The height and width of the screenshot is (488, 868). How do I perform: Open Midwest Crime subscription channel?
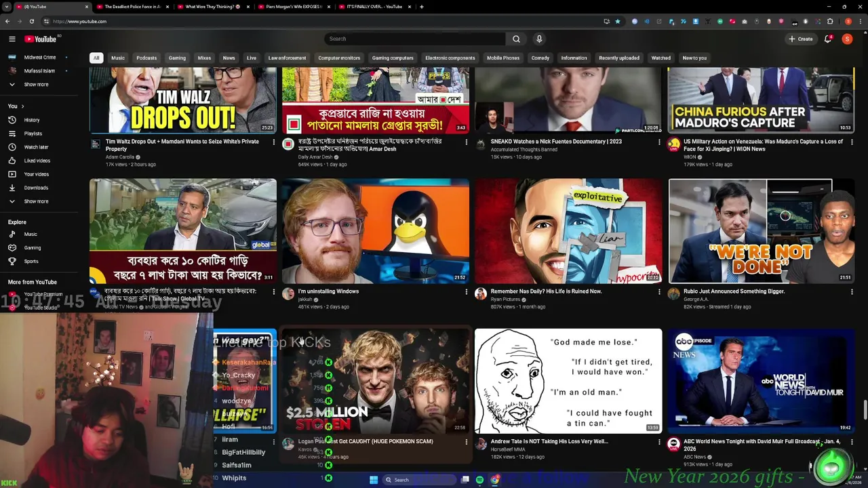pyautogui.click(x=39, y=58)
